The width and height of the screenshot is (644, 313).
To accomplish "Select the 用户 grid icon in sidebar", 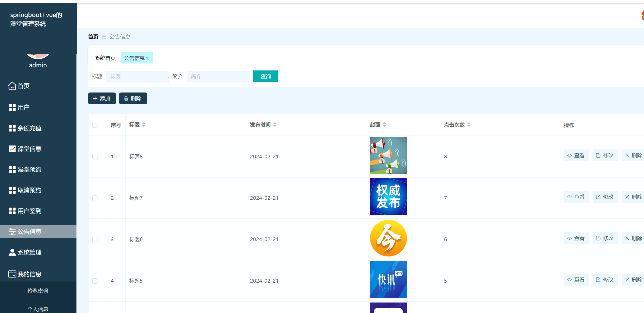I will pos(12,107).
